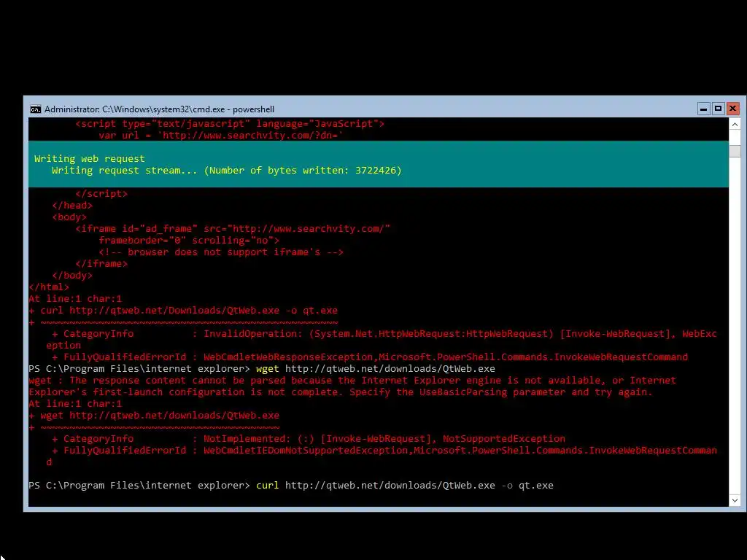The width and height of the screenshot is (747, 560).
Task: Click the red '+ curl http://qtweb.net/Downloads/QtWeb.exe -o qt.exe' line
Action: [183, 311]
